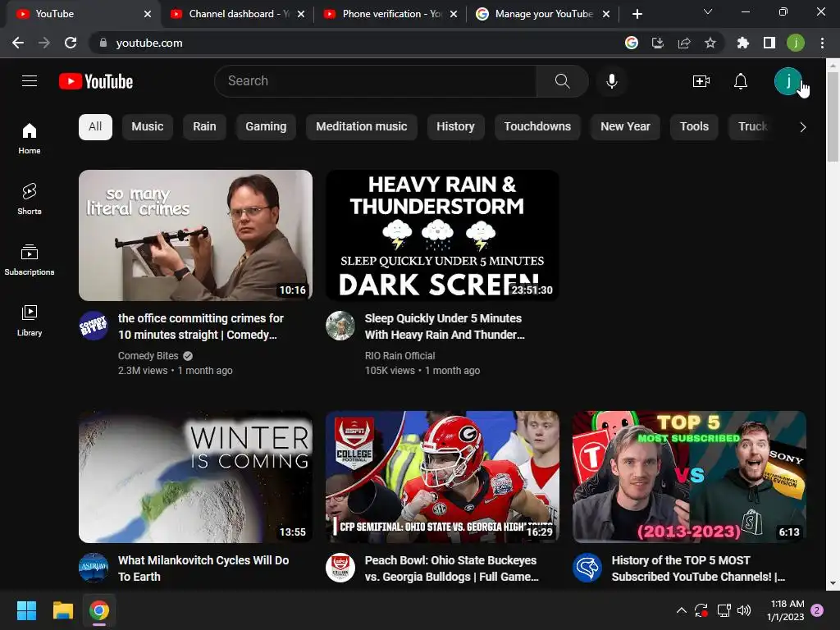Open the notifications bell
Screen dimensions: 840x630
(741, 81)
